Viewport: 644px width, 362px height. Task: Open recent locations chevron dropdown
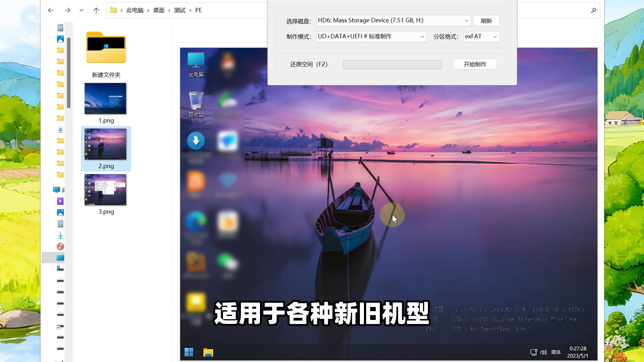pos(82,10)
